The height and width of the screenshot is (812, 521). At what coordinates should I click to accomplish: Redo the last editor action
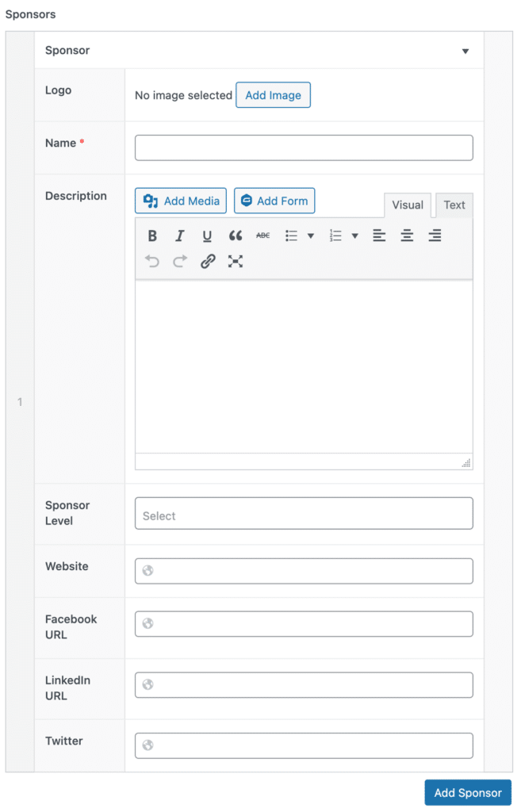tap(180, 262)
